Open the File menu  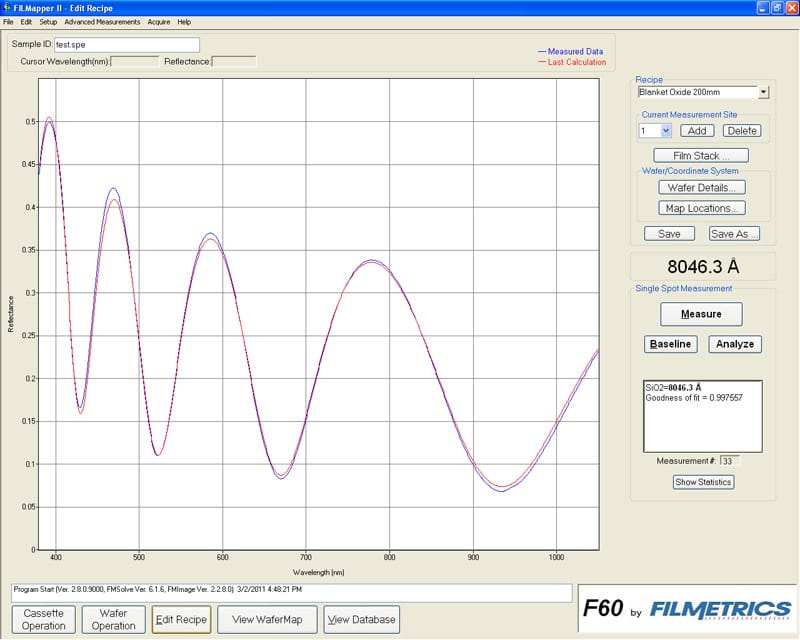(8, 21)
